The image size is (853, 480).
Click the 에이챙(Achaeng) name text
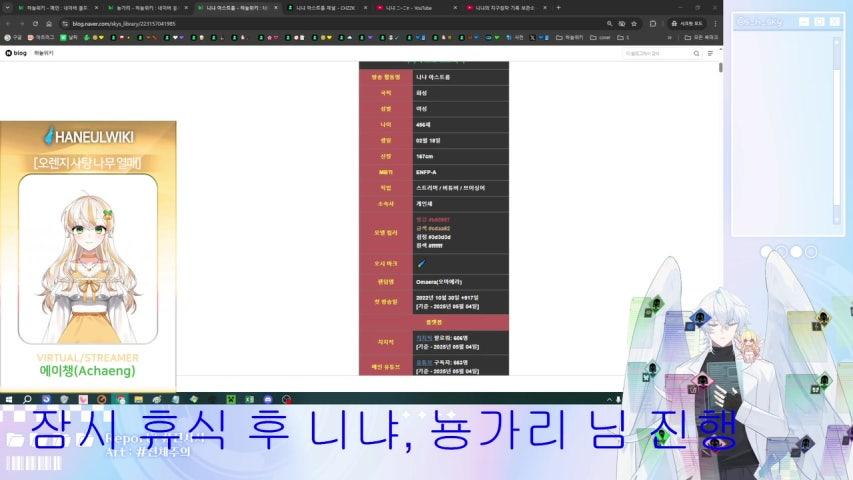tap(88, 371)
